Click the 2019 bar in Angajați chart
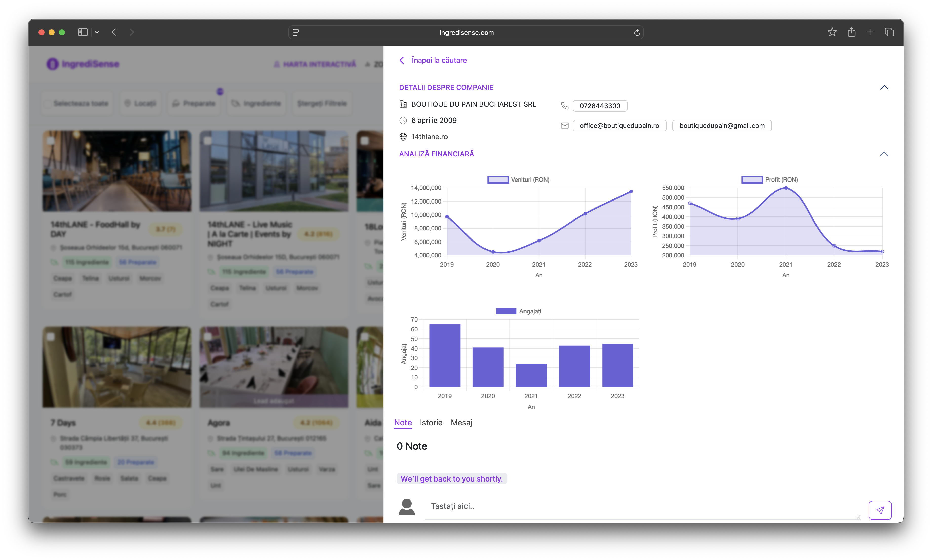This screenshot has height=560, width=932. click(x=445, y=355)
